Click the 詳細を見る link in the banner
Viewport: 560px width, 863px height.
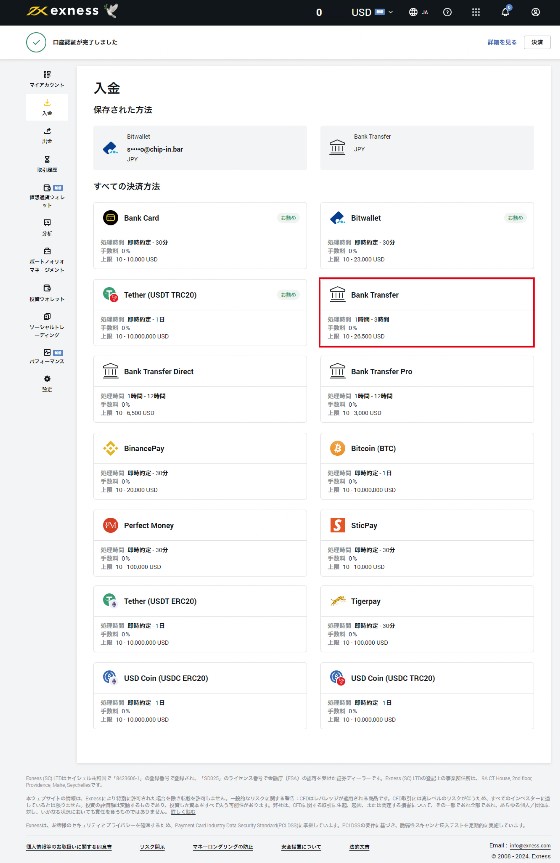tap(502, 42)
